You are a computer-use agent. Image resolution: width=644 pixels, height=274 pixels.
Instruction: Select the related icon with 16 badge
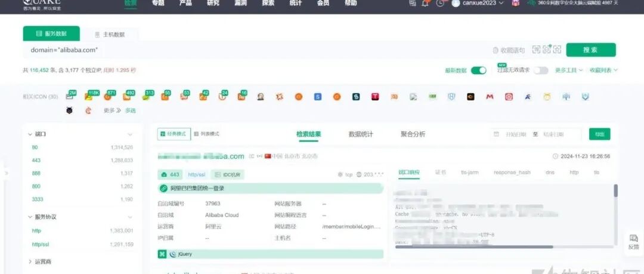pyautogui.click(x=241, y=97)
